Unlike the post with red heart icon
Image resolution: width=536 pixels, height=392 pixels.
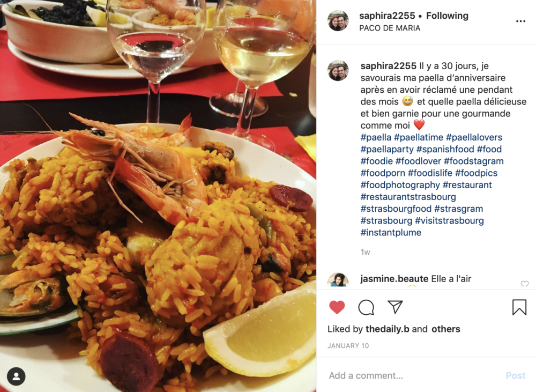click(337, 307)
